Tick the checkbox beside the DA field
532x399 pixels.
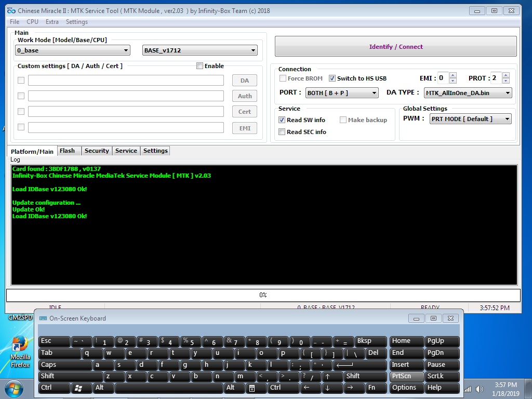point(21,81)
